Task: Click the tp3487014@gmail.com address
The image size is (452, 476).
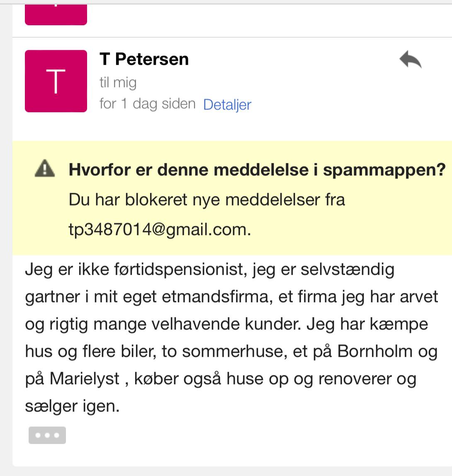Action: pyautogui.click(x=160, y=230)
